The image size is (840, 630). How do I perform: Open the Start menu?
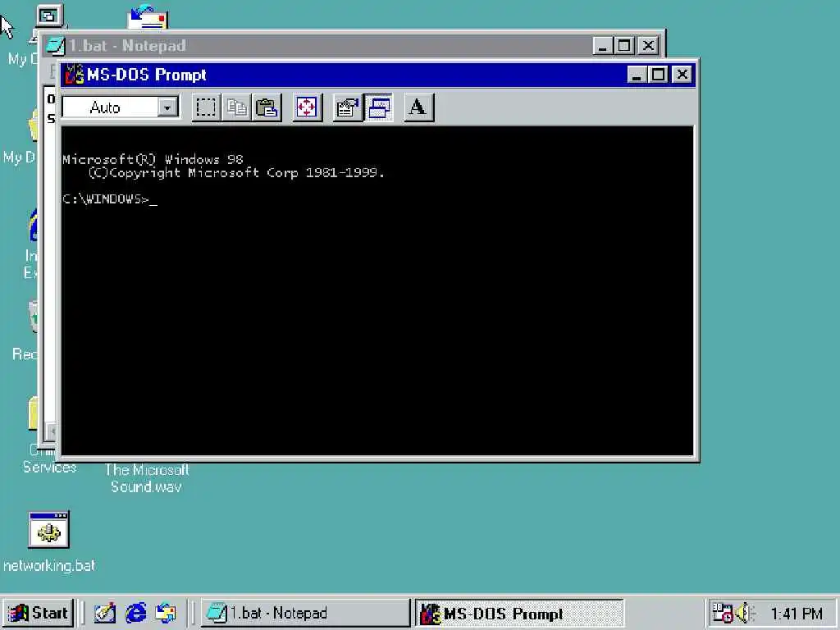click(39, 613)
